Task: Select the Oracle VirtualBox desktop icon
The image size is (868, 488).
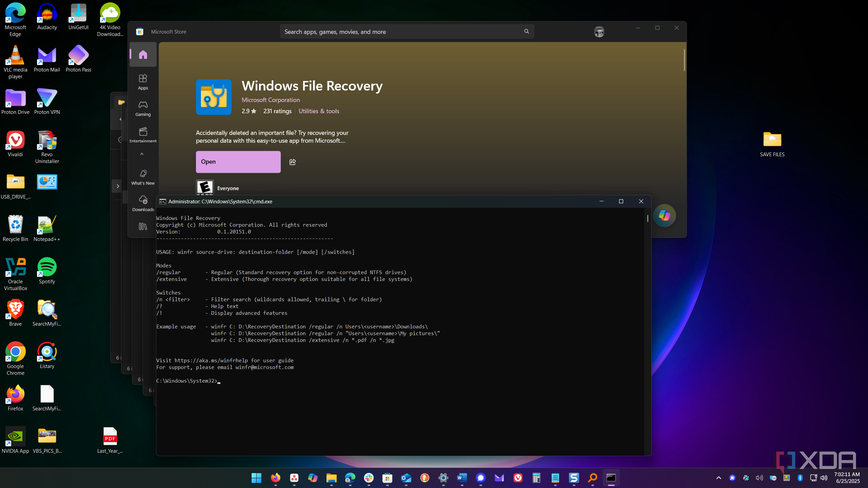Action: (x=15, y=274)
